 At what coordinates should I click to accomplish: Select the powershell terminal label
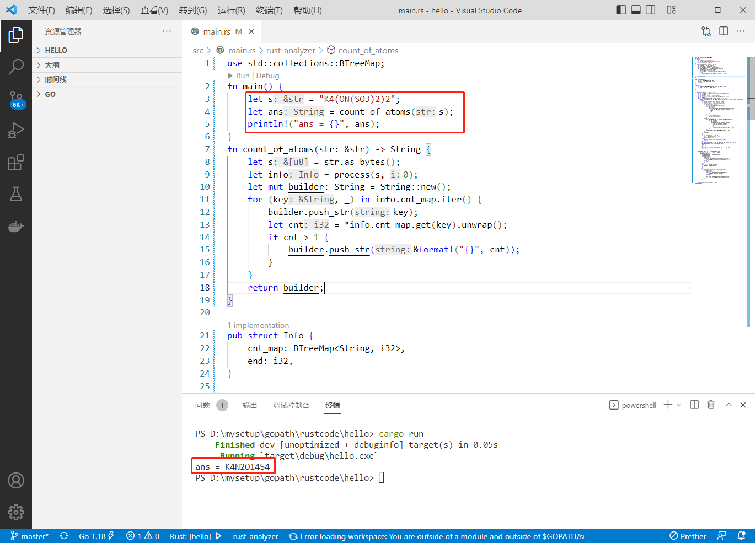pos(632,405)
